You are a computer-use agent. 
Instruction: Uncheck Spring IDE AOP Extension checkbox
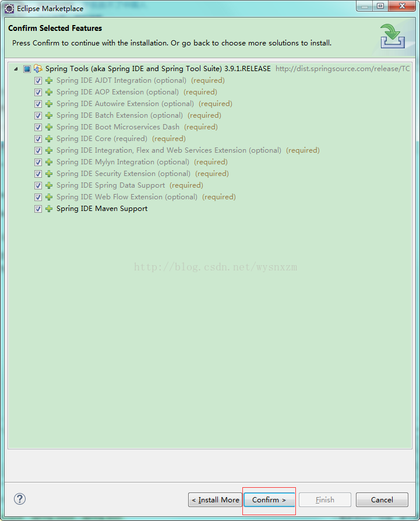pyautogui.click(x=38, y=92)
